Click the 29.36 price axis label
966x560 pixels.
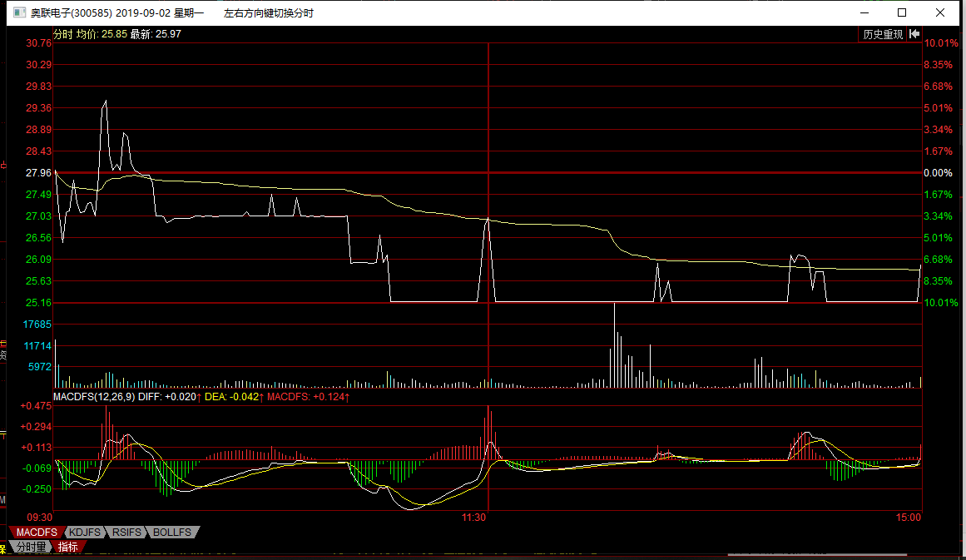(x=39, y=108)
